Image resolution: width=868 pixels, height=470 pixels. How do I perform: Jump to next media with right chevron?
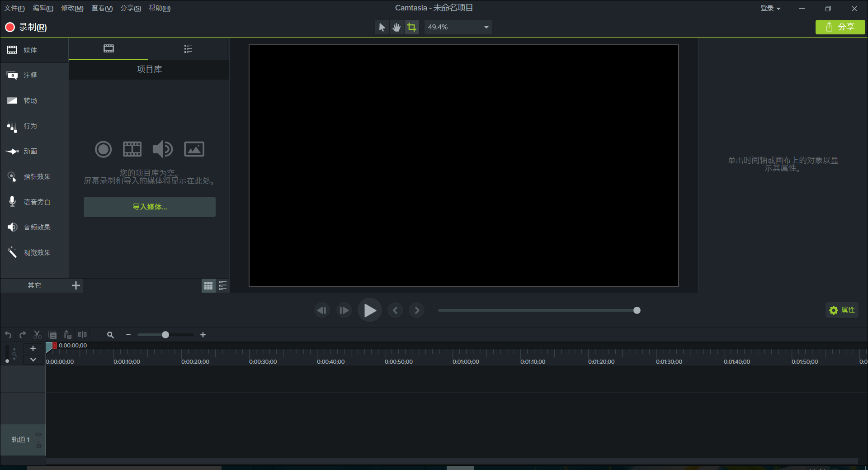click(x=417, y=310)
